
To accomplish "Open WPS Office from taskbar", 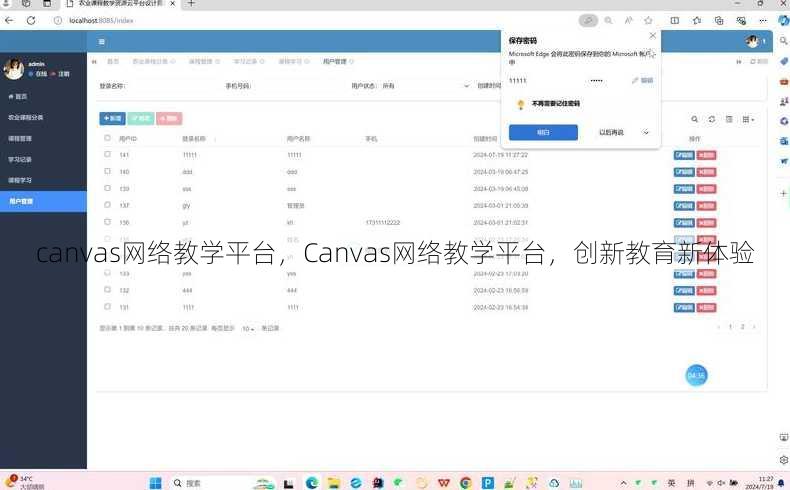I will (443, 483).
